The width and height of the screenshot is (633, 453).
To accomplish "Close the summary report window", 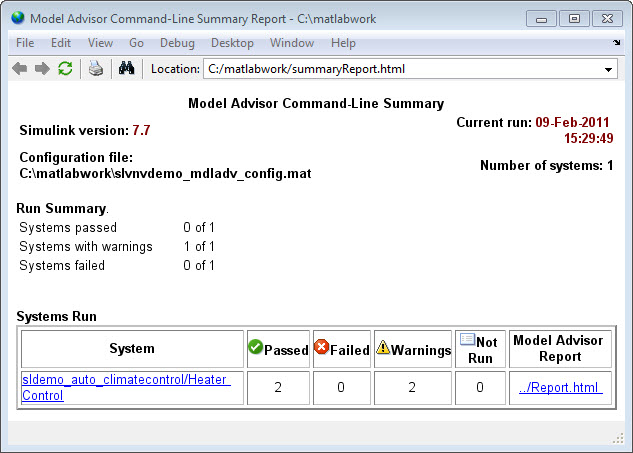I will (607, 19).
